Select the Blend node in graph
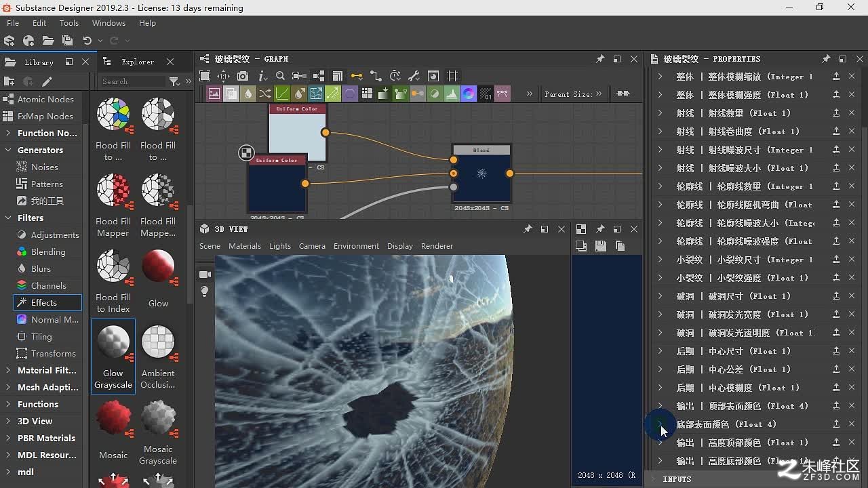The width and height of the screenshot is (868, 488). click(481, 174)
